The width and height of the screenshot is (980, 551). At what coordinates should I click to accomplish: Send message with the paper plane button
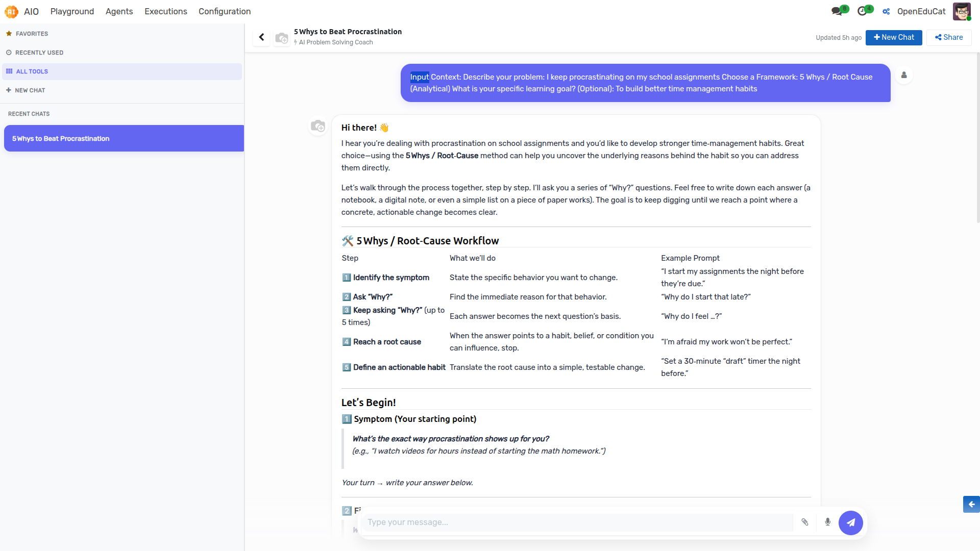click(x=850, y=522)
